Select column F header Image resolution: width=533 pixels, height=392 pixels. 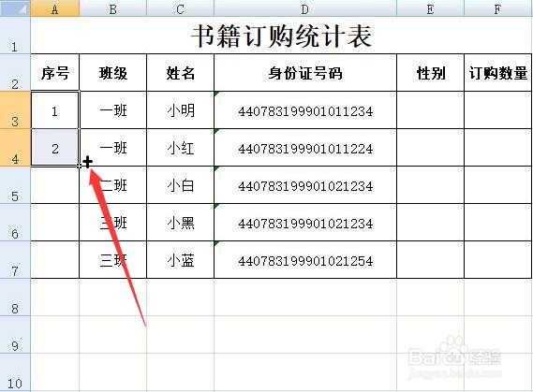498,8
